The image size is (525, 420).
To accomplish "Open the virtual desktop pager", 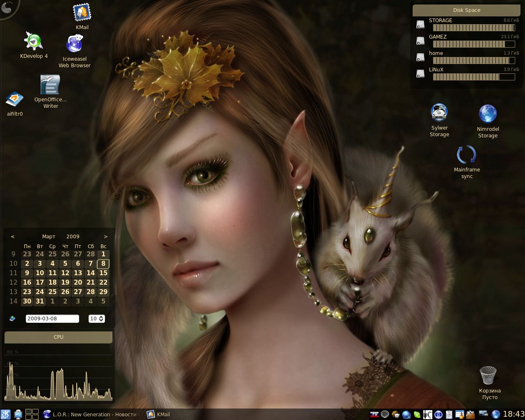I will coord(32,414).
